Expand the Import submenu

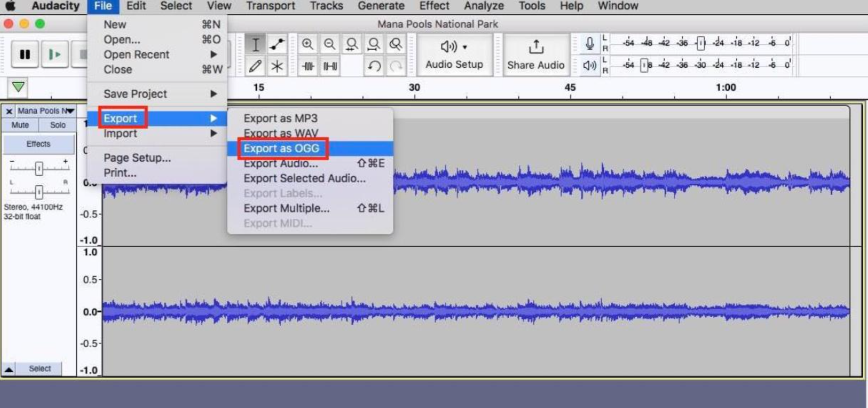click(x=157, y=133)
